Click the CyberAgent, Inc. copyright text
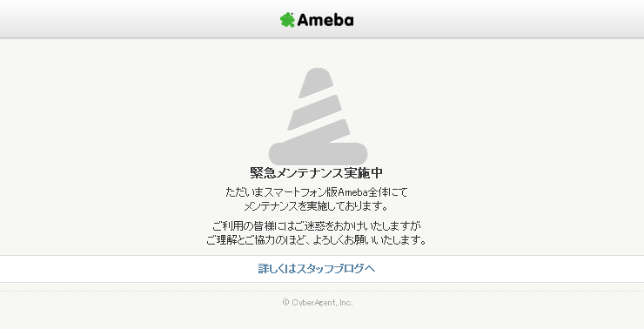Viewport: 644px width, 329px height. click(322, 303)
